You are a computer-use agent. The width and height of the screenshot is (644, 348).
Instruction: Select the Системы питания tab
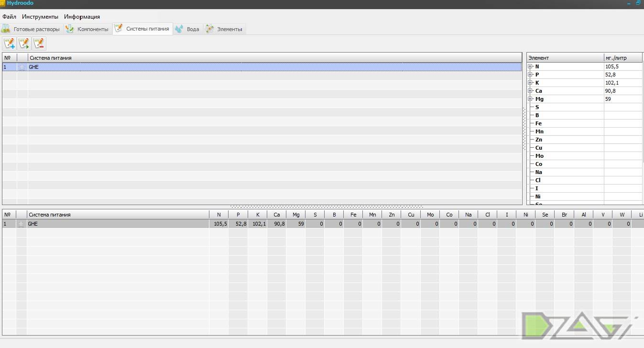pyautogui.click(x=142, y=29)
